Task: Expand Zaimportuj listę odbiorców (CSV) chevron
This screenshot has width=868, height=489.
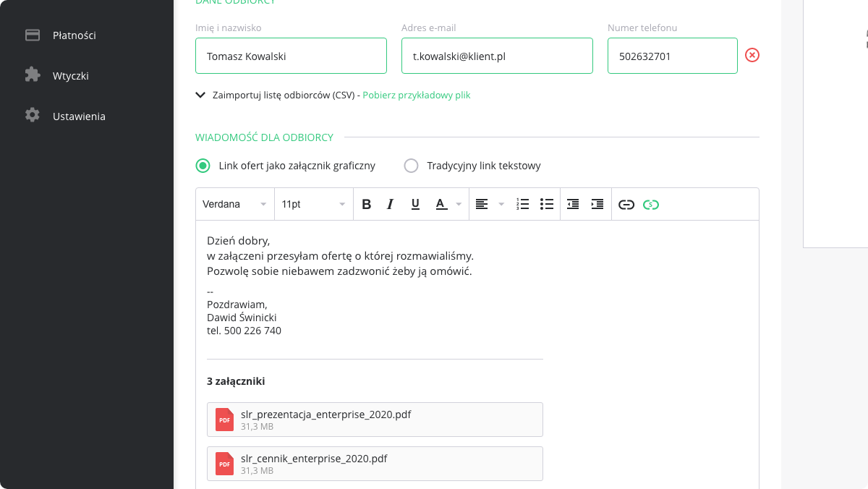Action: point(201,95)
